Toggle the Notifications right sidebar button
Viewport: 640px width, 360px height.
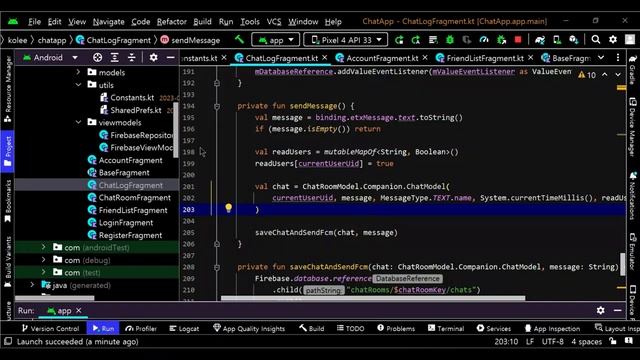point(633,195)
